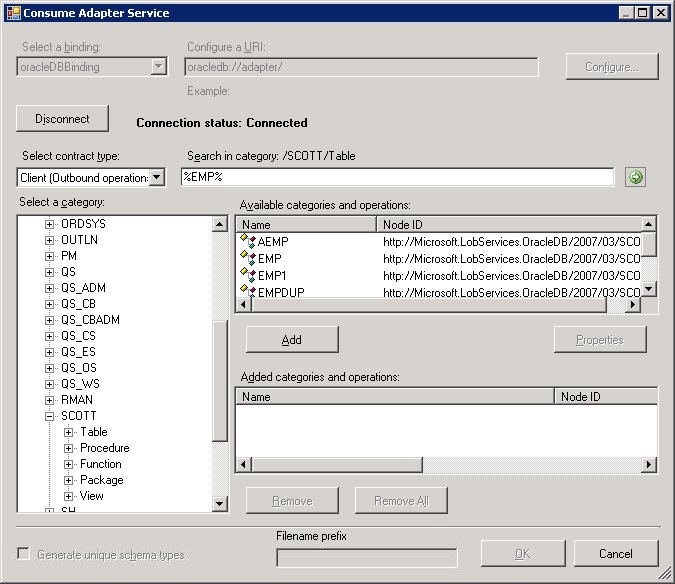Click the Consume Adapter Service title icon
This screenshot has width=675, height=584.
(13, 13)
